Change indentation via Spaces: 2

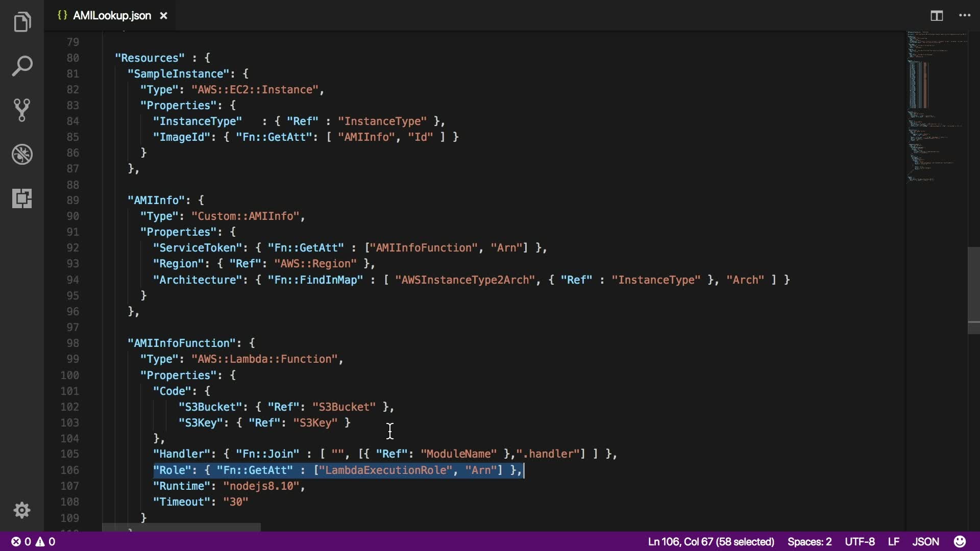(x=809, y=541)
